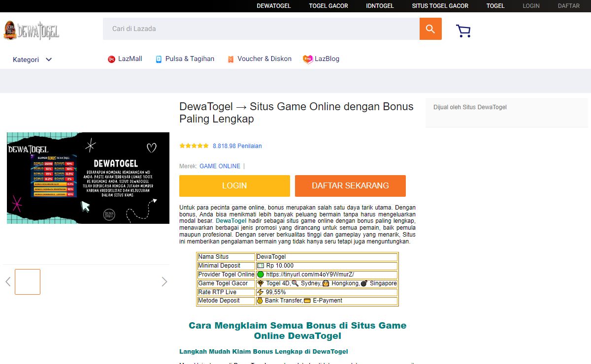Select IDNTOGEL in the top navigation bar
Viewport: 591px width, 364px height.
380,6
